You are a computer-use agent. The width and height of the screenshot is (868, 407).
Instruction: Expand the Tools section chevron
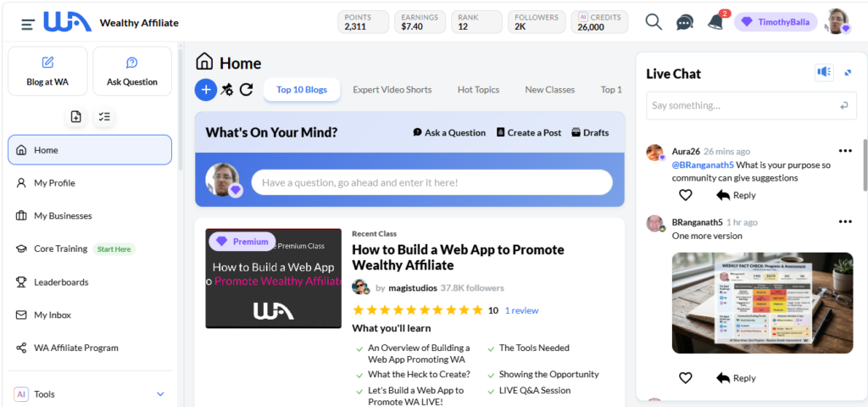pyautogui.click(x=160, y=394)
